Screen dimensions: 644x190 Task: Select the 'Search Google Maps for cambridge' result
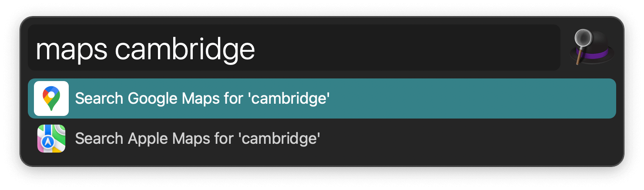pos(202,98)
